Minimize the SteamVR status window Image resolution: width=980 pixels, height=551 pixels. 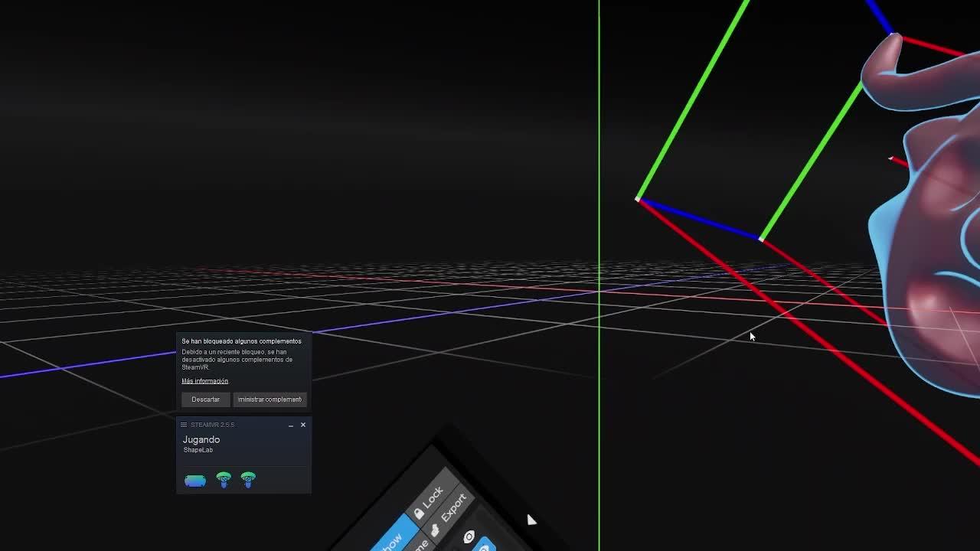coord(291,425)
